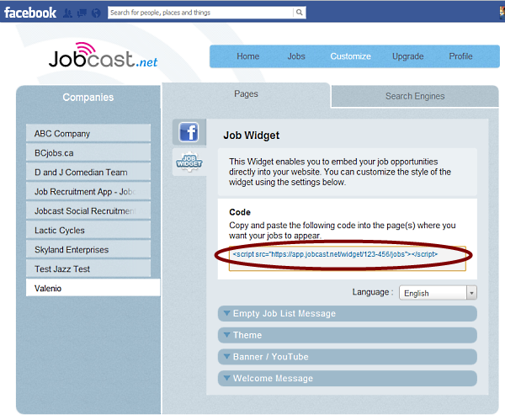Open the Facebook notifications globe icon
505x420 pixels.
[96, 13]
